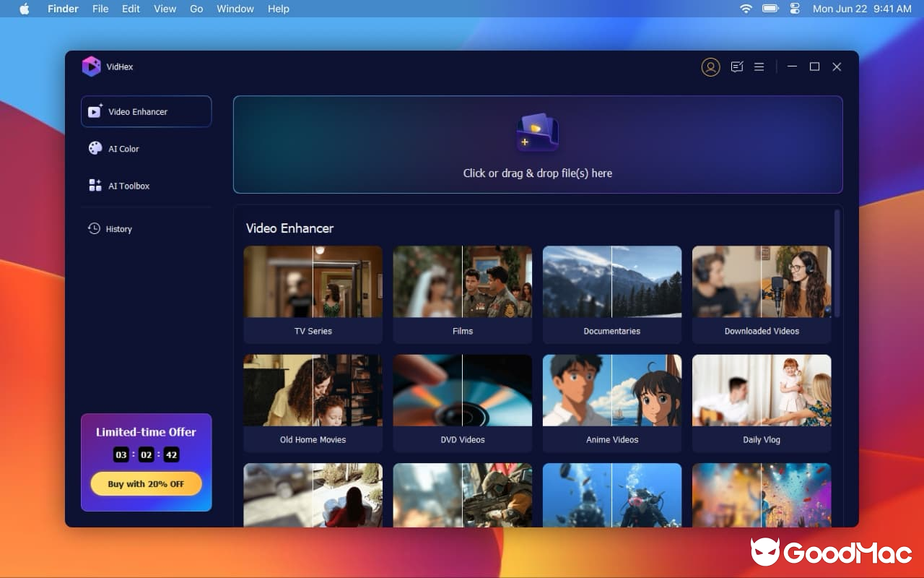Open the hamburger menu icon
The image size is (924, 578).
(759, 66)
